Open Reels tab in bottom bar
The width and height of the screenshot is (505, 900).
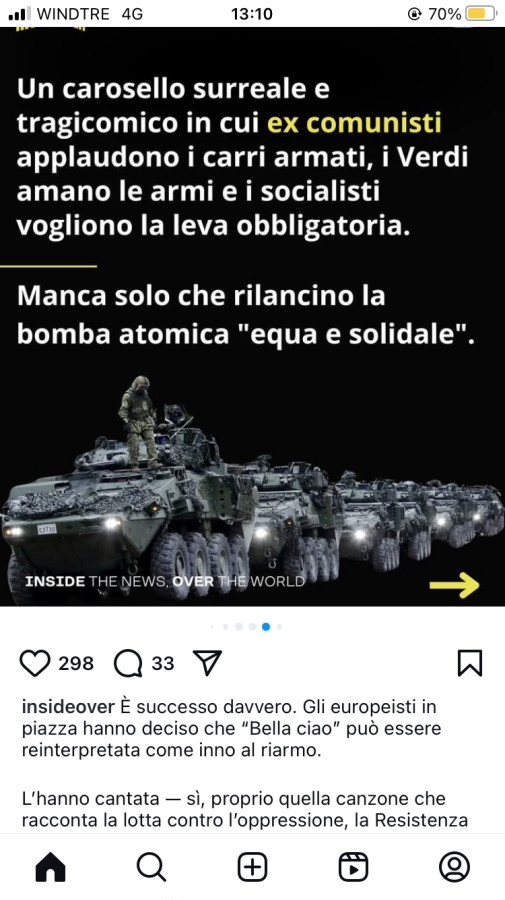click(354, 867)
